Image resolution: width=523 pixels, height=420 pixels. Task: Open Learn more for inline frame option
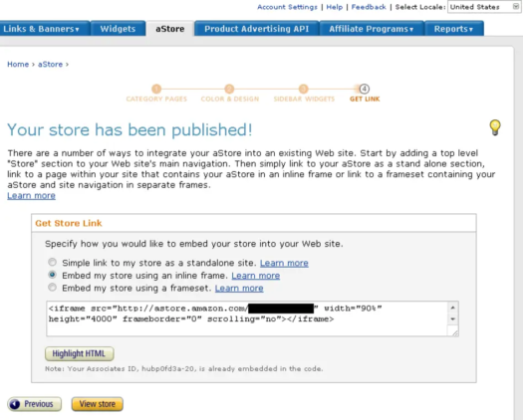pos(256,276)
